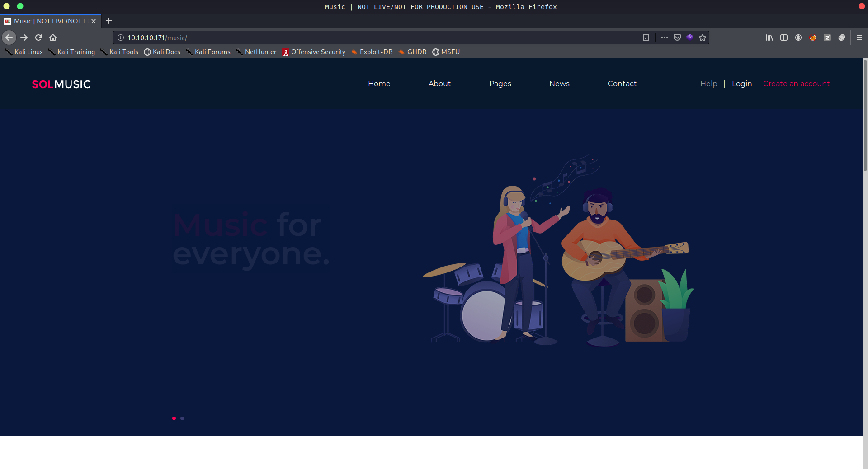This screenshot has width=868, height=469.
Task: Open the page actions three-dot menu
Action: [664, 37]
